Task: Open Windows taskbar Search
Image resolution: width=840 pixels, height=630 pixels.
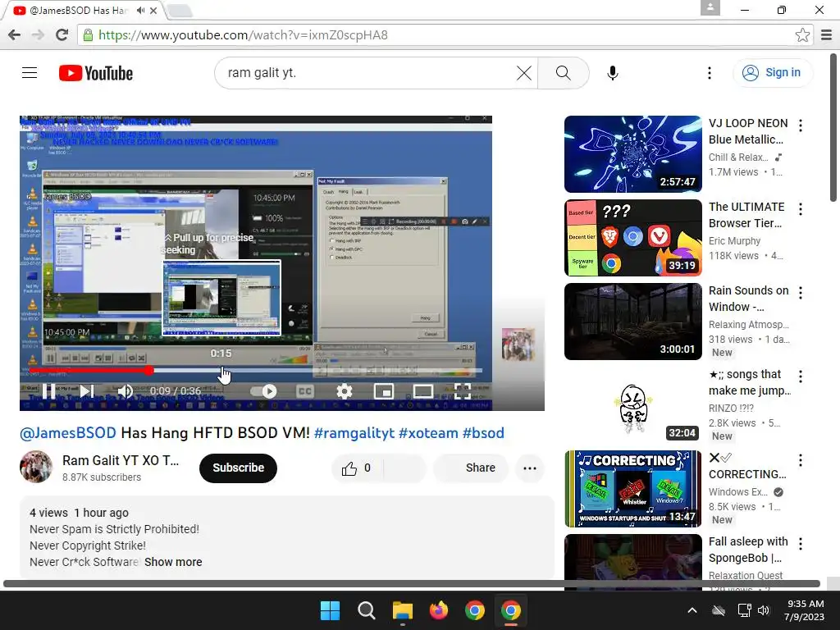Action: click(x=367, y=610)
